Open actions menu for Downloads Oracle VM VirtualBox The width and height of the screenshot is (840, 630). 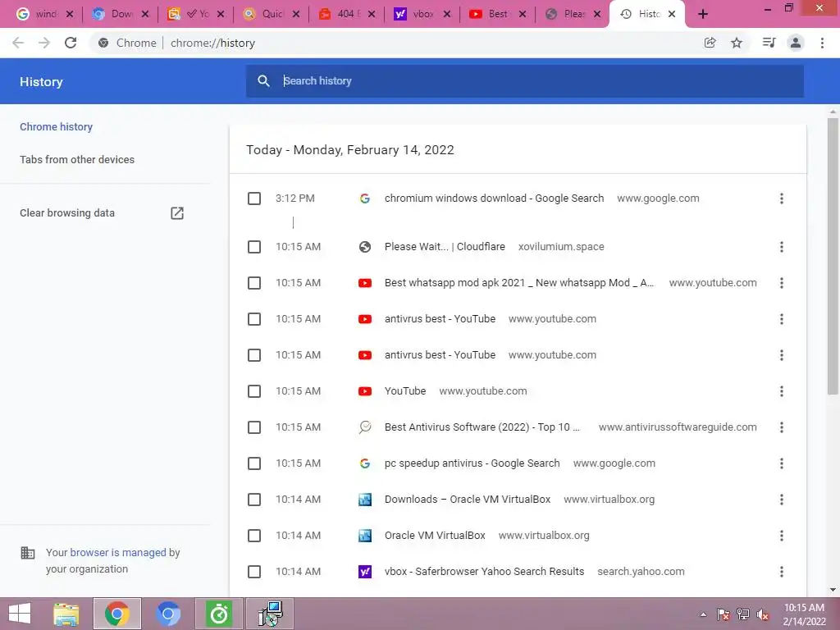pos(782,500)
